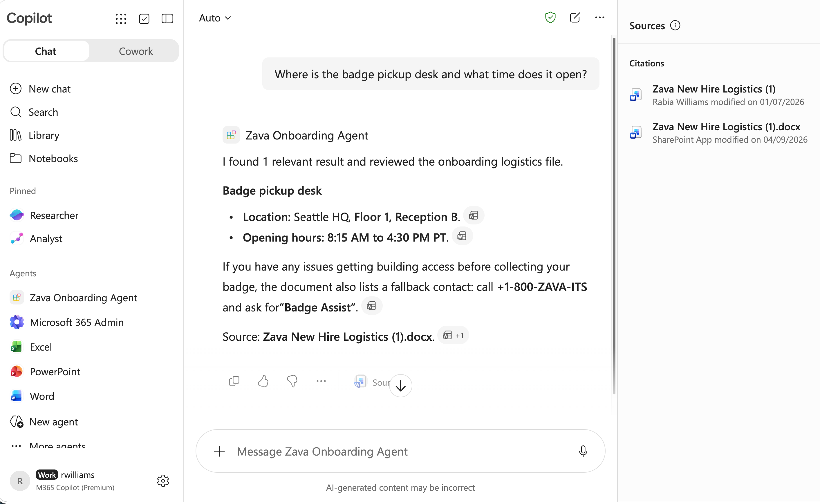820x504 pixels.
Task: Click the '+1-800-ZAVA-ITS' phone number text
Action: point(542,287)
